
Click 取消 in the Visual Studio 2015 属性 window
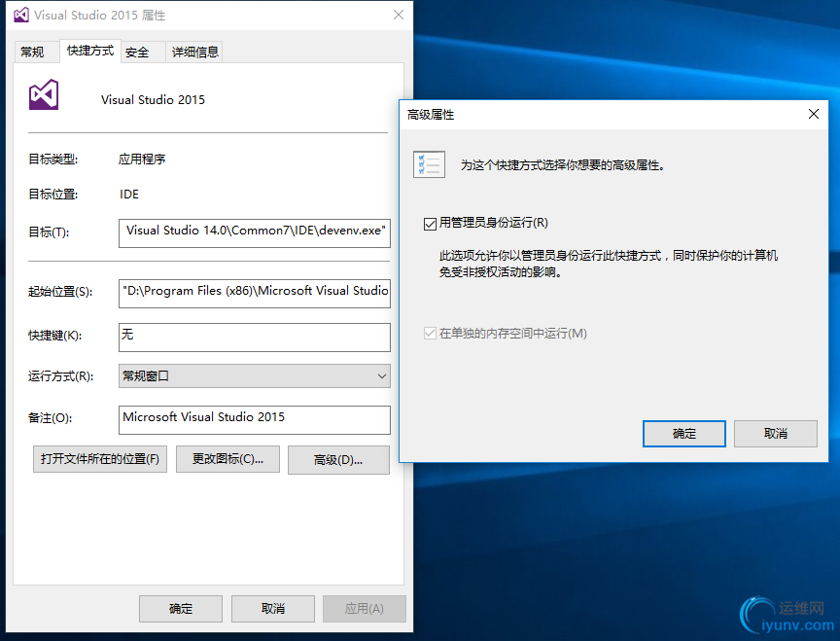tap(273, 609)
